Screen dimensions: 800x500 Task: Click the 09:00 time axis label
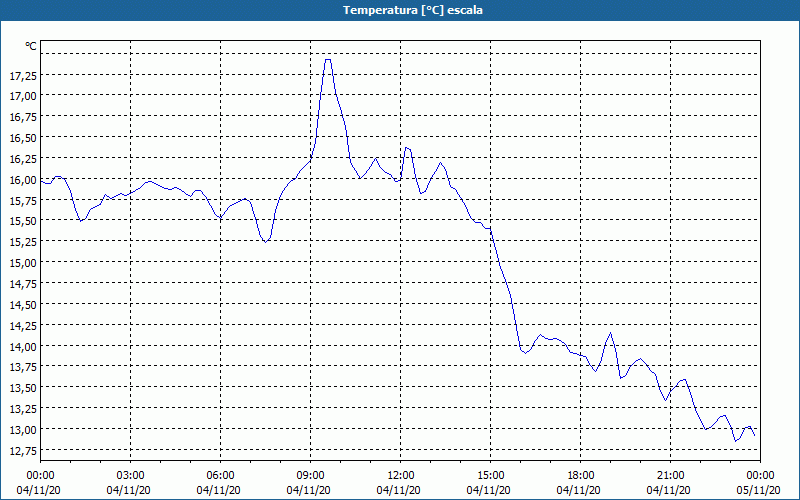(311, 476)
